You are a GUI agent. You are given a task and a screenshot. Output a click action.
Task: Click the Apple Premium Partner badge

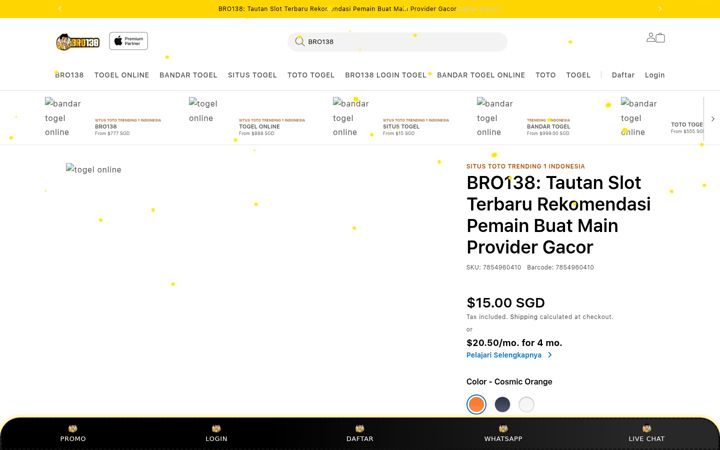[x=129, y=41]
